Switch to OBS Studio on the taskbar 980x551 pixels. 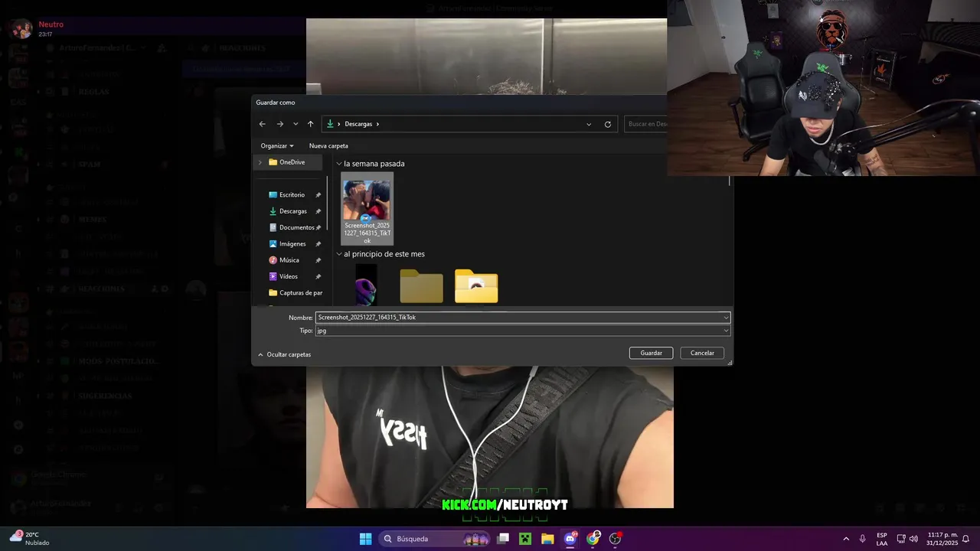click(x=615, y=539)
